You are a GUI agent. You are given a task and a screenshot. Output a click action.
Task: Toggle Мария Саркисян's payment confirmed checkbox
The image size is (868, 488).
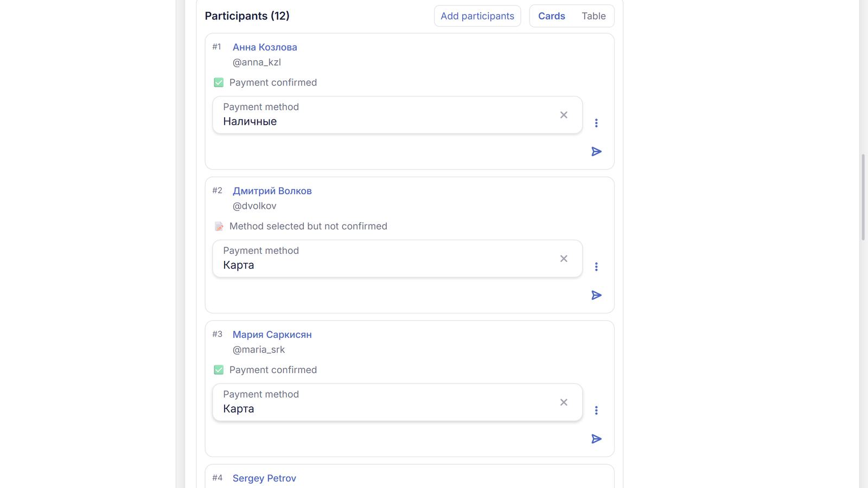pos(219,370)
